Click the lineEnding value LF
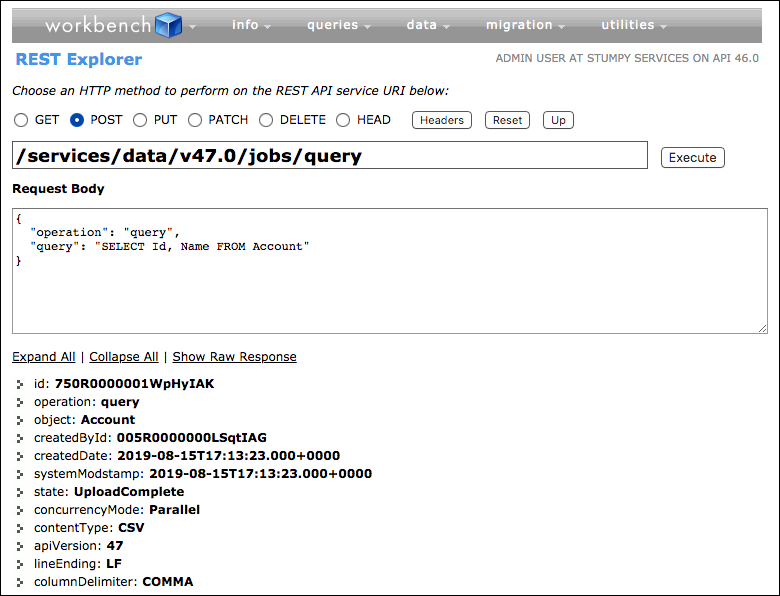Image resolution: width=780 pixels, height=596 pixels. tap(114, 564)
